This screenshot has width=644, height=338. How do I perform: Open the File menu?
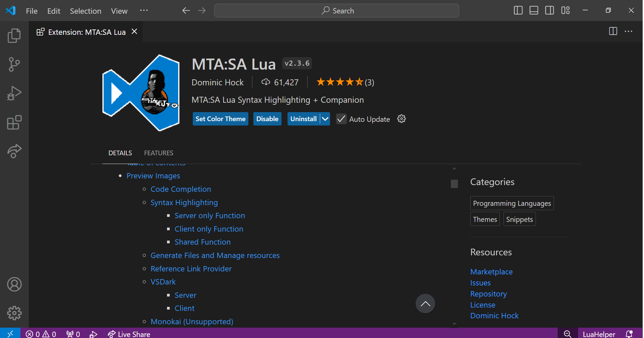click(x=32, y=11)
